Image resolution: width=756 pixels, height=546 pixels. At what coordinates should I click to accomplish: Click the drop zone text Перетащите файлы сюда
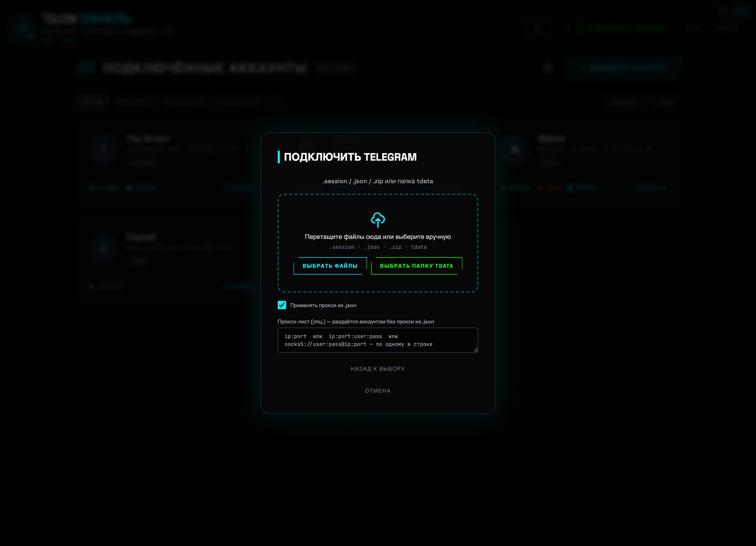tap(378, 237)
